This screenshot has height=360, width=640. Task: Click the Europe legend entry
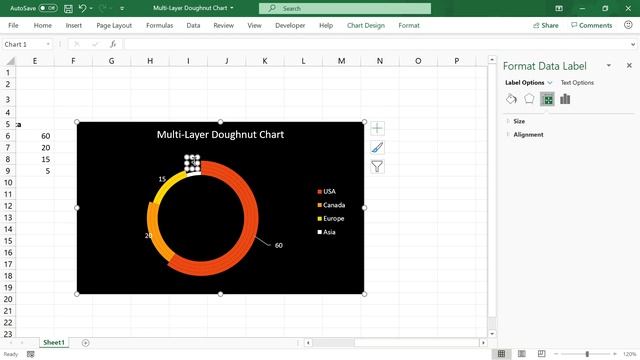pos(331,218)
